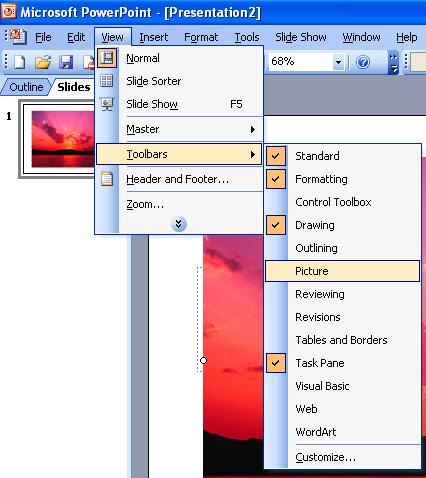Click the Open folder icon

coord(43,62)
